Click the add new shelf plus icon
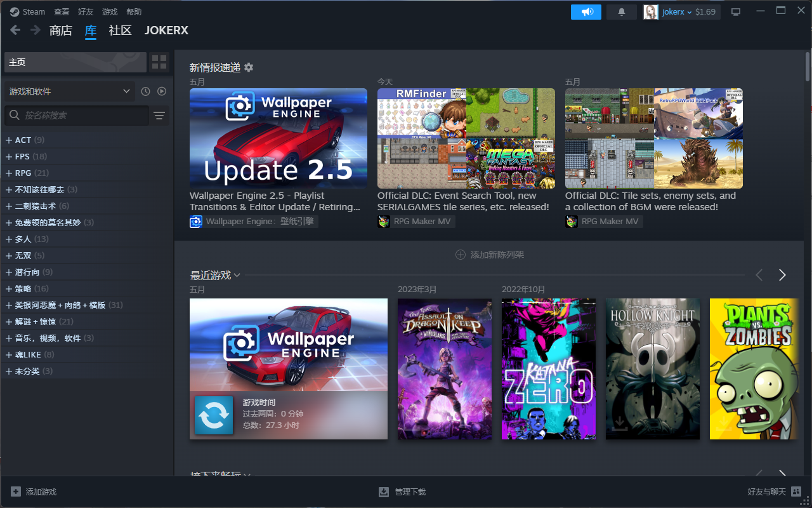The width and height of the screenshot is (812, 508). (x=461, y=255)
